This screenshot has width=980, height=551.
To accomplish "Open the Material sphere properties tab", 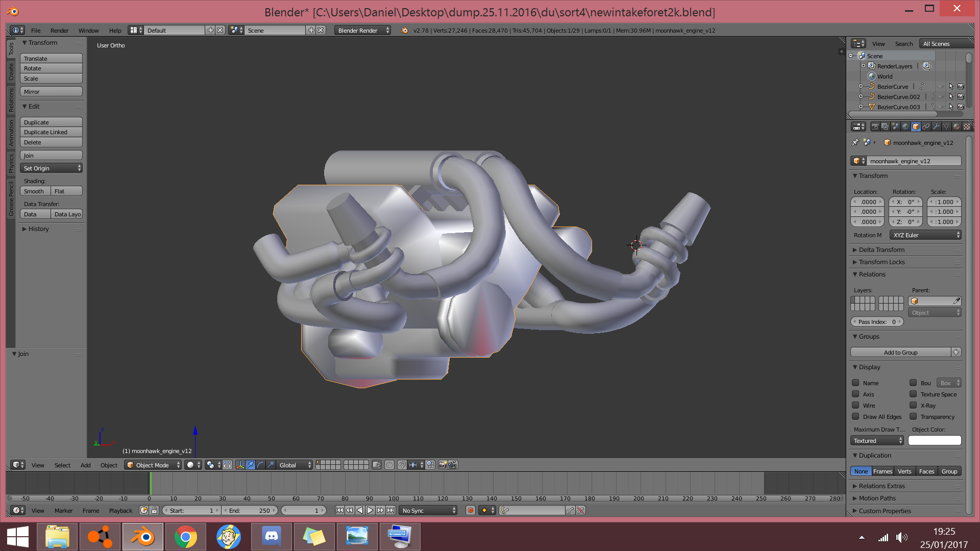I will point(957,127).
